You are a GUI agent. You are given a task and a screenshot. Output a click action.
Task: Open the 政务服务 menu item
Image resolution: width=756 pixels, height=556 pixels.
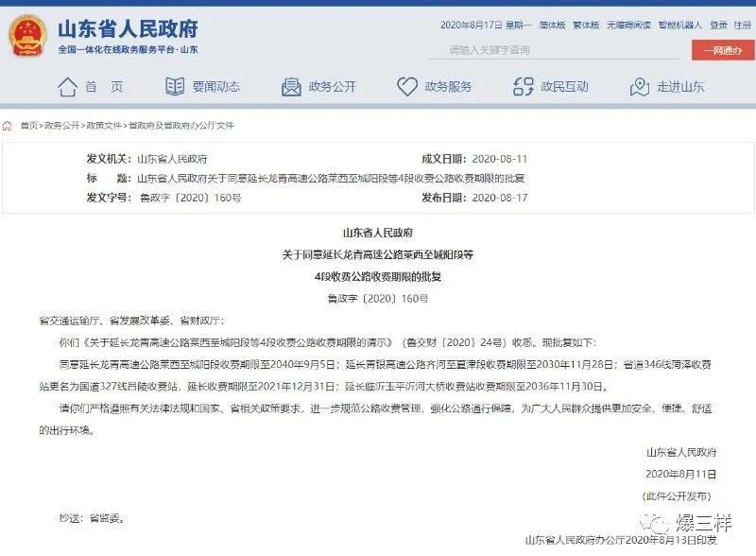pyautogui.click(x=448, y=87)
